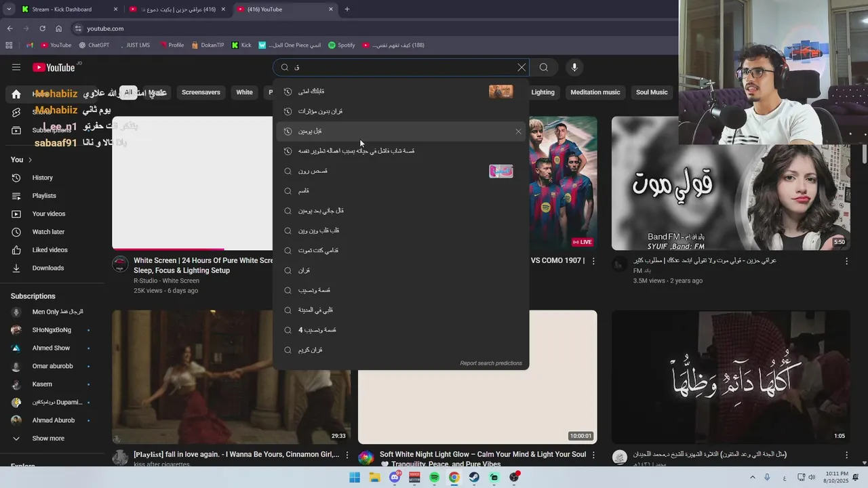Click the R-Studio - White Screen channel name
The height and width of the screenshot is (488, 868).
(x=166, y=281)
